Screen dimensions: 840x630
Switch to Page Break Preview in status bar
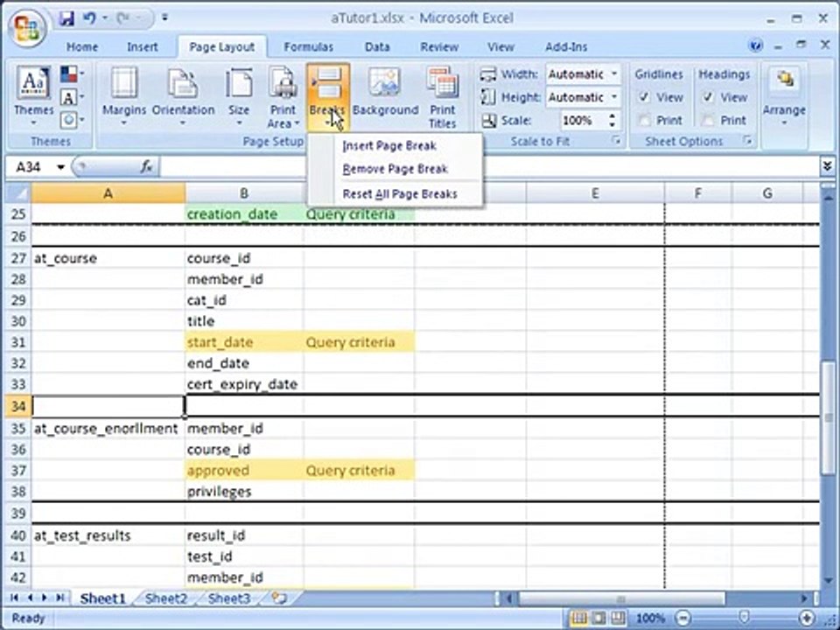tap(618, 619)
